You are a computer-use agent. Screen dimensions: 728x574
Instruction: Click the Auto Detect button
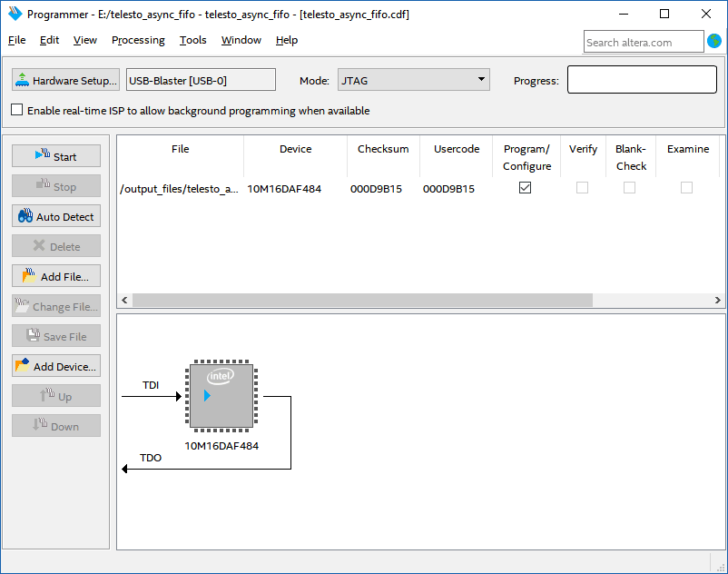pos(55,217)
